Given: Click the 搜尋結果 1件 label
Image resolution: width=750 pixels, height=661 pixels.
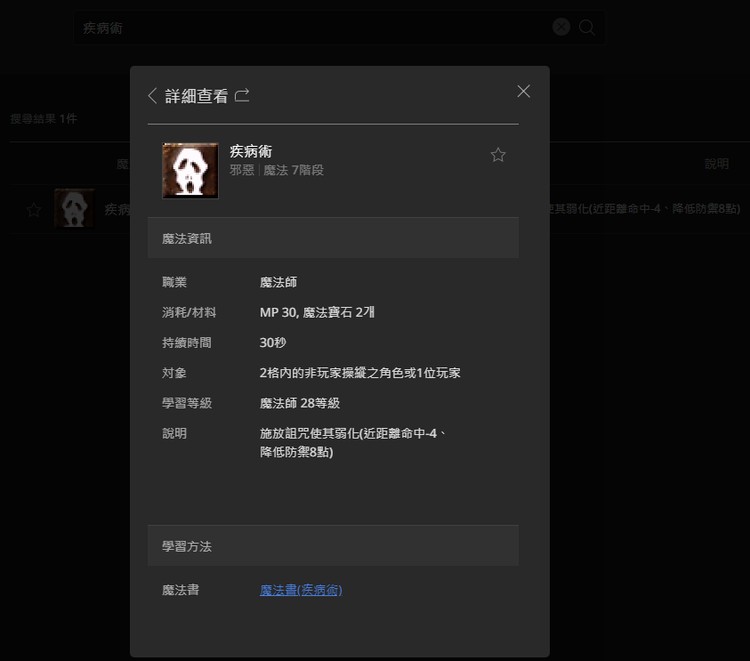Looking at the screenshot, I should pos(44,119).
